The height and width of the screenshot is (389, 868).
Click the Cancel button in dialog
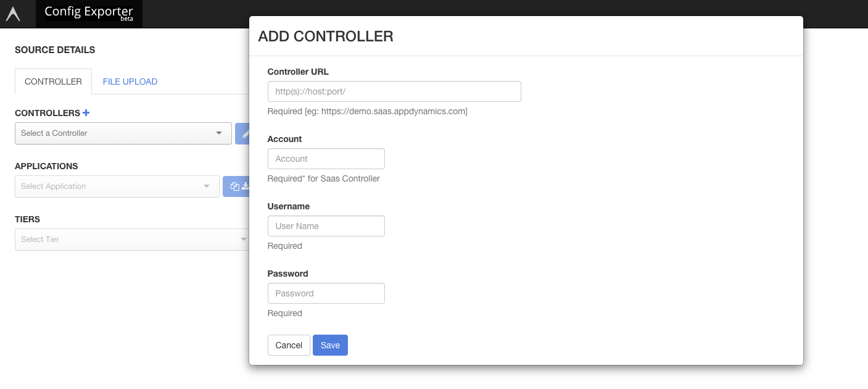point(289,345)
